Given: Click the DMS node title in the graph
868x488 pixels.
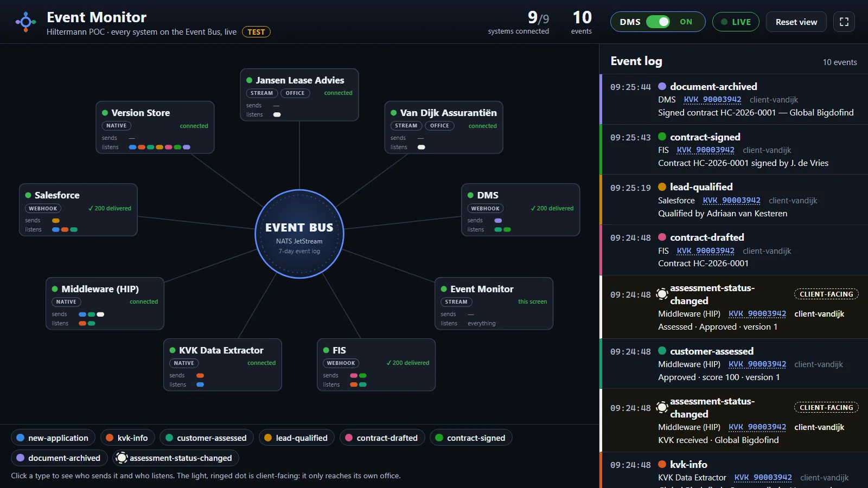Looking at the screenshot, I should (488, 195).
